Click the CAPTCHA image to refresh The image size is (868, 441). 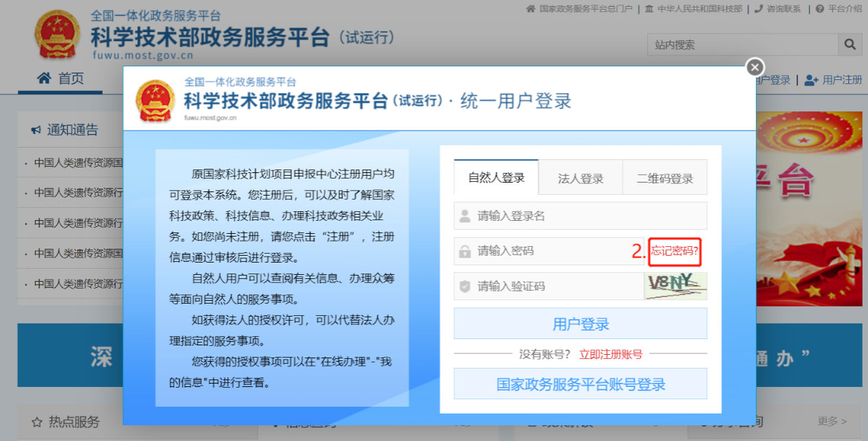click(675, 286)
